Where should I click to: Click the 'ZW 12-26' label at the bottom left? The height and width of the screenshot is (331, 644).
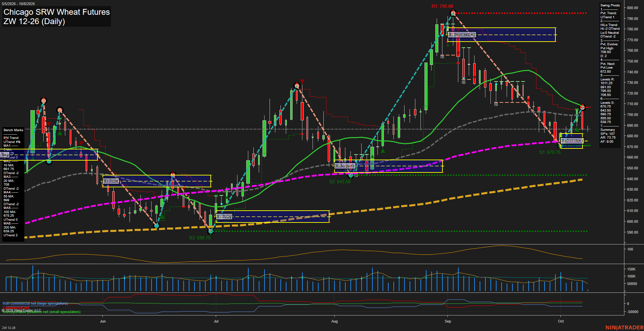click(9, 328)
